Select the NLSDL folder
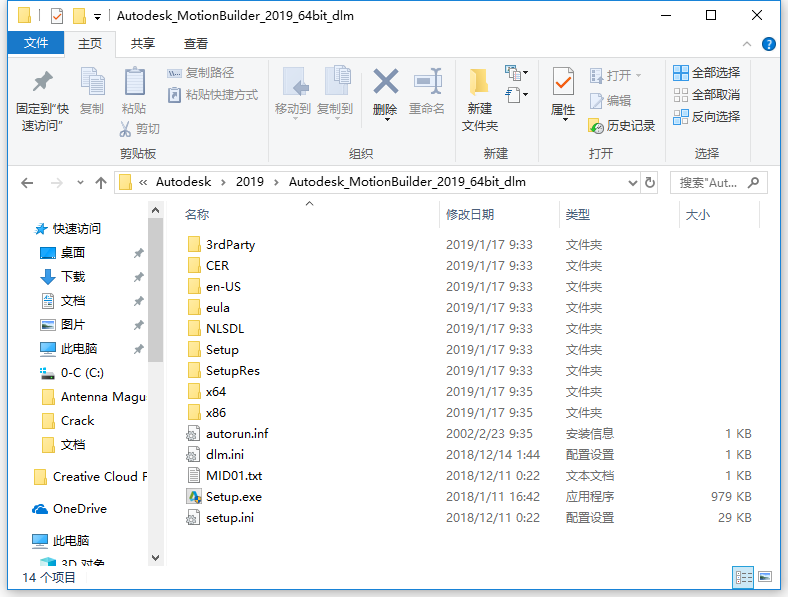Image resolution: width=788 pixels, height=597 pixels. 216,329
